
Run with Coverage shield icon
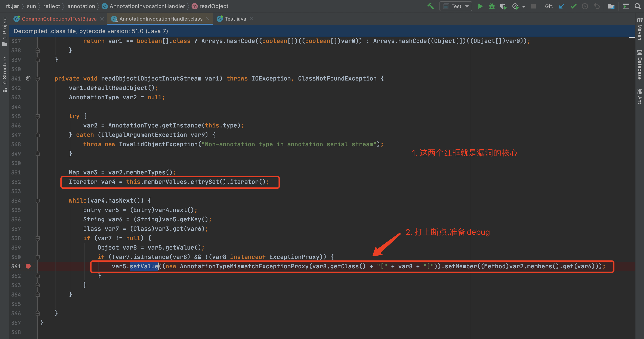pyautogui.click(x=503, y=6)
